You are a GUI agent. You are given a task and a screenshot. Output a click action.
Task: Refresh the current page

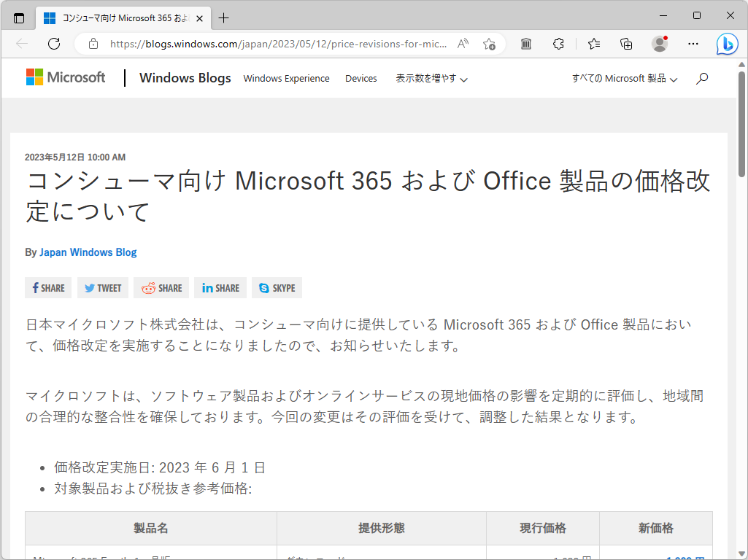click(x=53, y=44)
